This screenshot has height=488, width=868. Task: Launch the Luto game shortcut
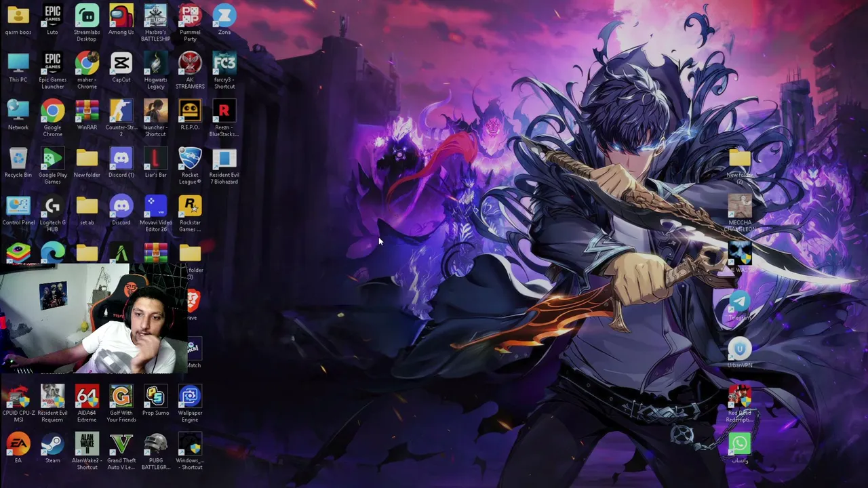pyautogui.click(x=52, y=20)
